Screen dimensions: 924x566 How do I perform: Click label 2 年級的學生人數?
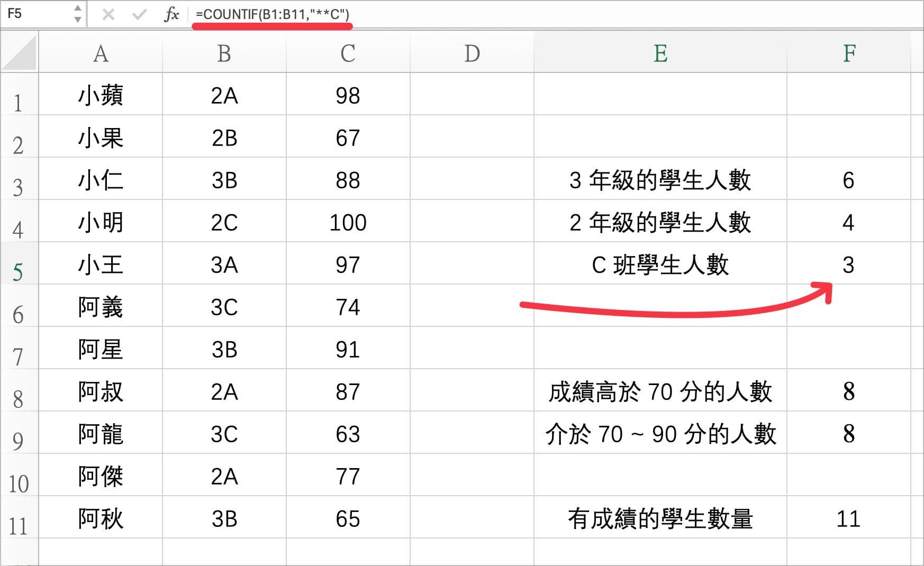coord(660,222)
